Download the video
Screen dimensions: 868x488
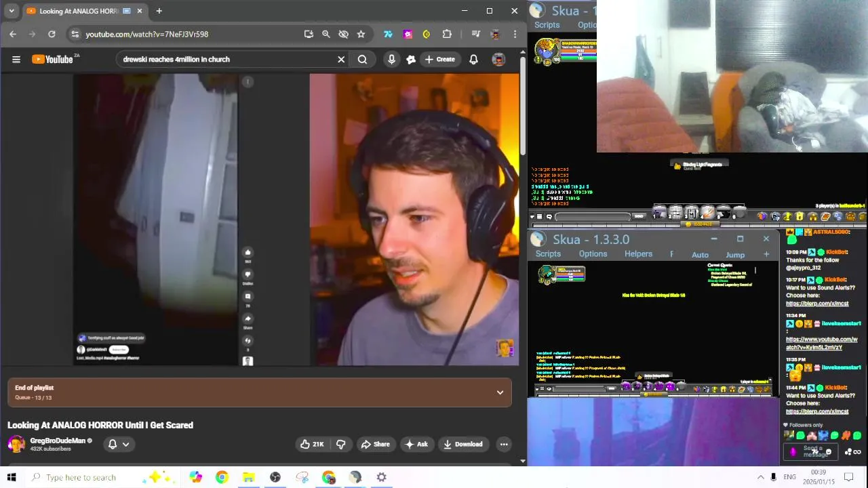pyautogui.click(x=463, y=445)
